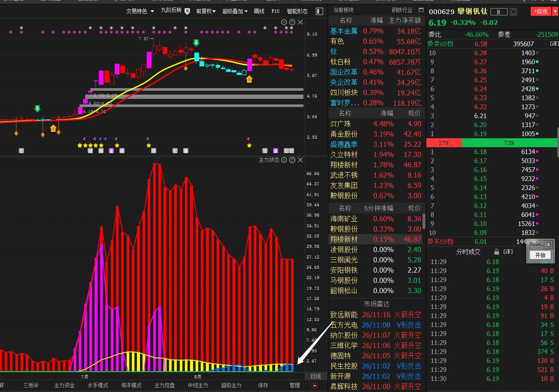The height and width of the screenshot is (392, 559).
Task: Switch to 中线主力 indicator tab
Action: [198, 386]
